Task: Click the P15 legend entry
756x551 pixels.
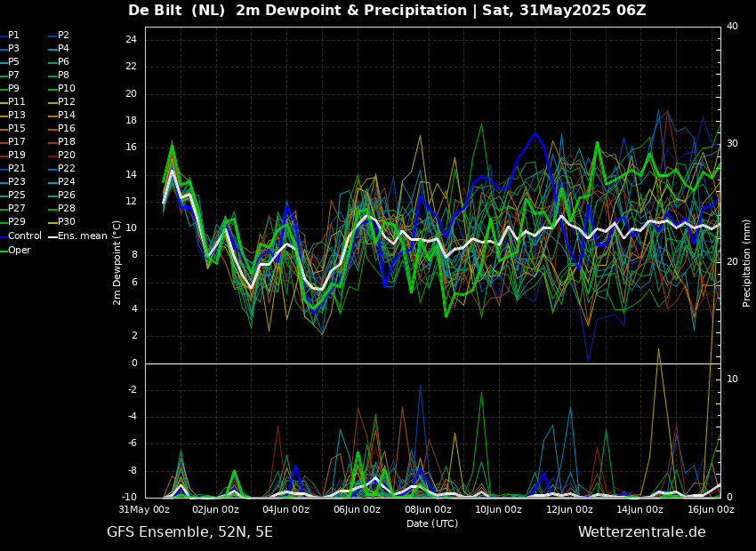Action: (12, 128)
